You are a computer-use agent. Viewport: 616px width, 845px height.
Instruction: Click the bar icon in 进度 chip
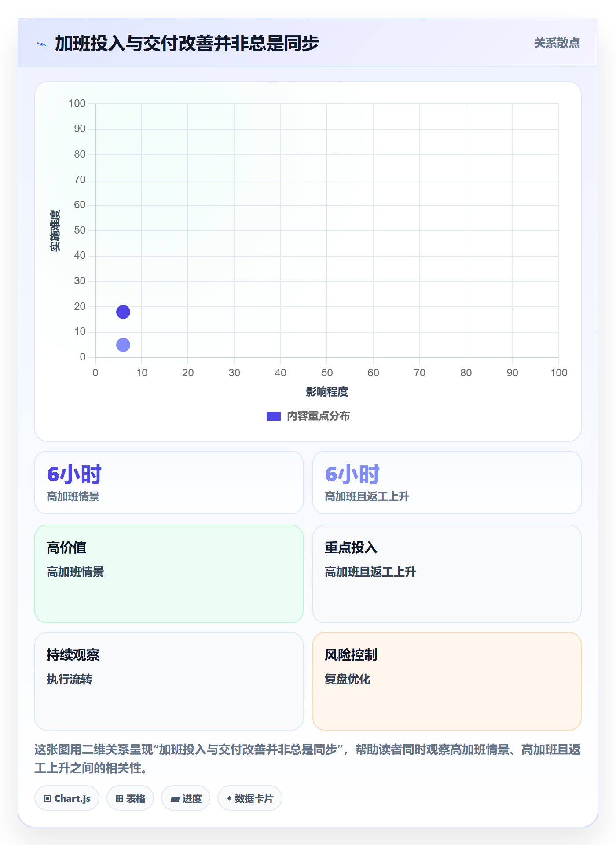pyautogui.click(x=175, y=799)
